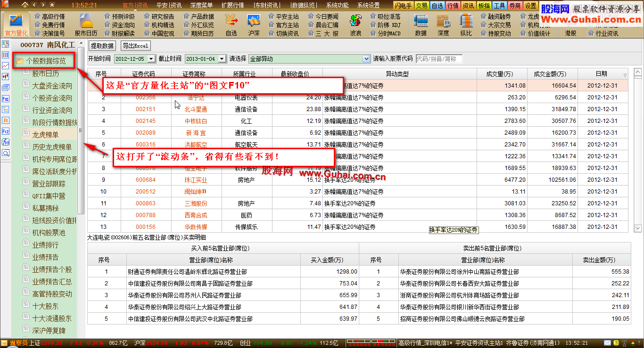Open 研究报告 toolbar entry
Image resolution: width=644 pixels, height=348 pixels.
click(158, 16)
